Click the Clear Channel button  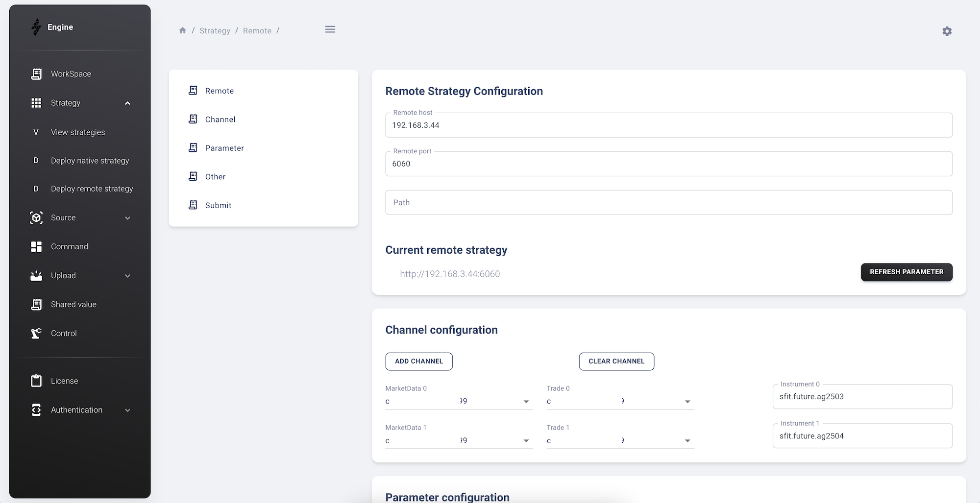click(616, 361)
